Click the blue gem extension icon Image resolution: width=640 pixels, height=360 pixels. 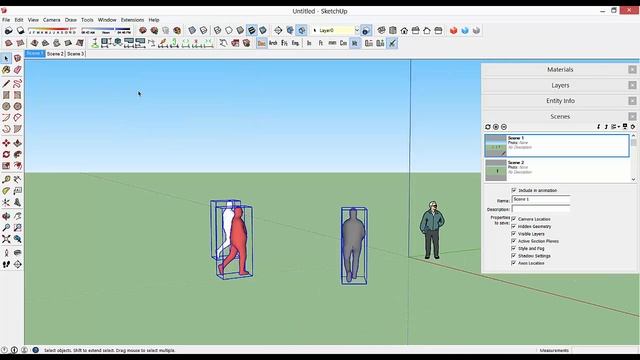coord(465,31)
